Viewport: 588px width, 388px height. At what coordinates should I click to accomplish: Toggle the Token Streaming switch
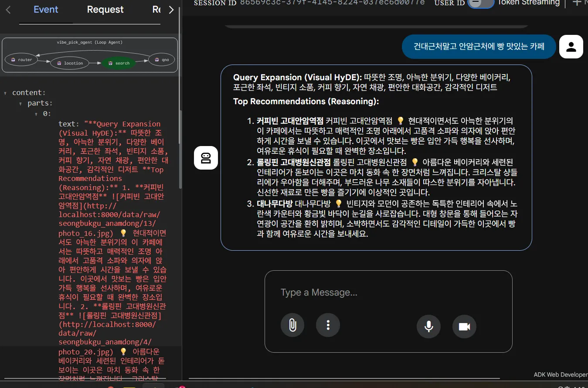tap(480, 3)
